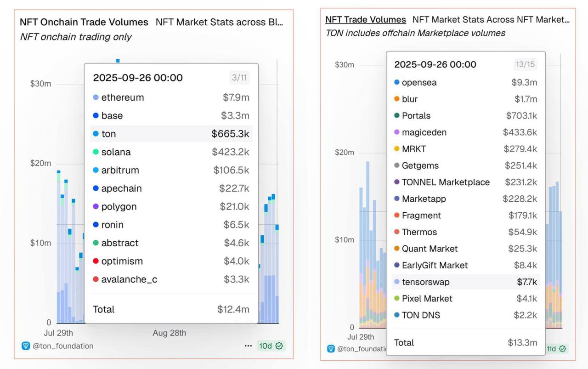
Task: Open NFT Trade Volumes title link
Action: tap(366, 20)
